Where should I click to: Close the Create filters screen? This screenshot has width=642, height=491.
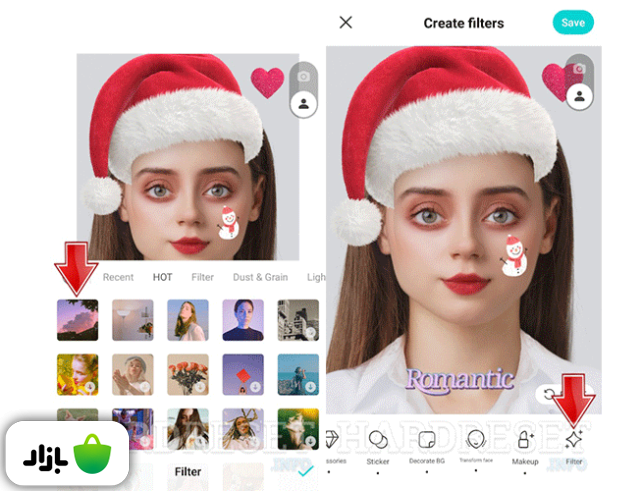(x=346, y=22)
